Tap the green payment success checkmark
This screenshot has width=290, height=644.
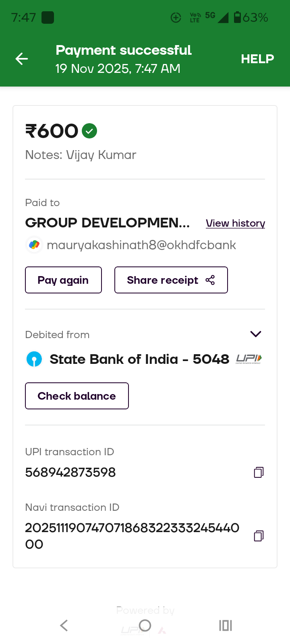tap(89, 131)
